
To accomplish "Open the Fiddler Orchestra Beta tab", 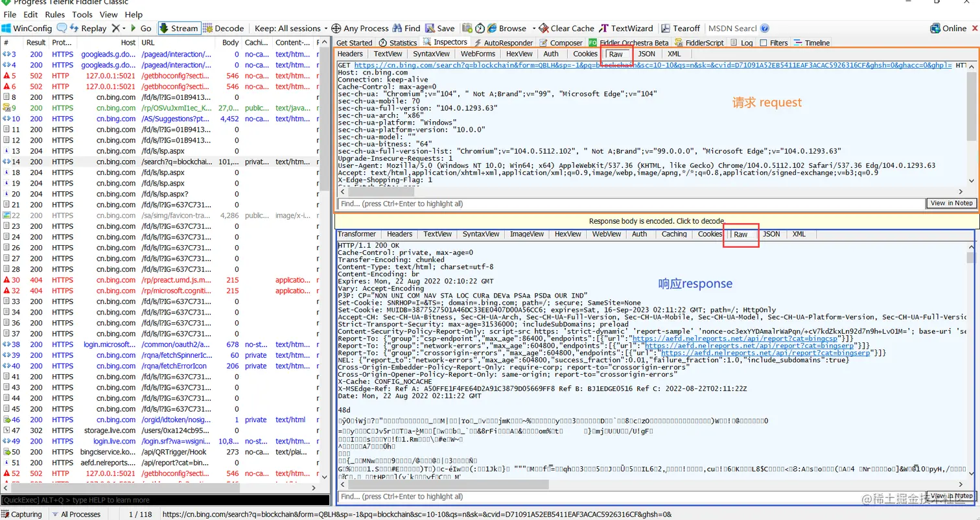I will [x=629, y=43].
